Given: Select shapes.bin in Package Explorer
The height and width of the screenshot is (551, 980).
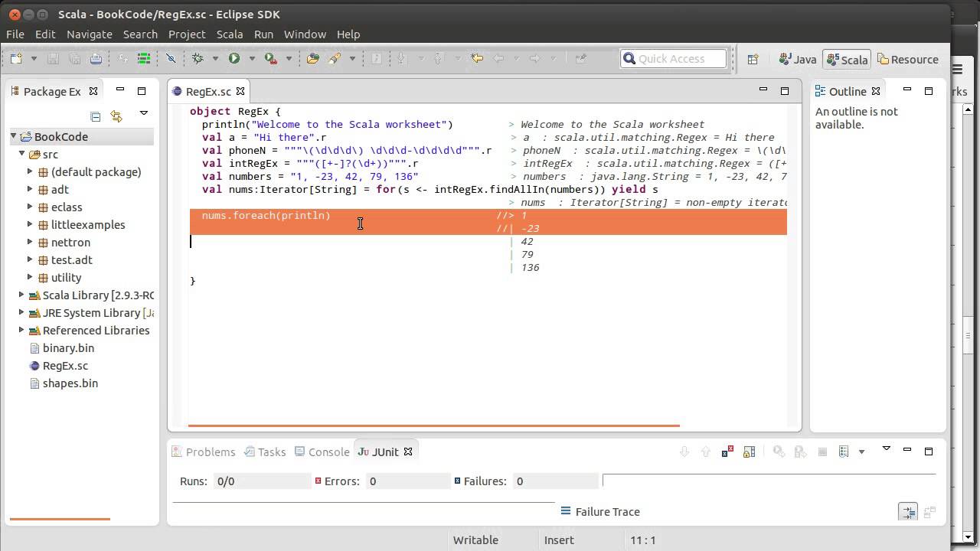Looking at the screenshot, I should (x=70, y=383).
